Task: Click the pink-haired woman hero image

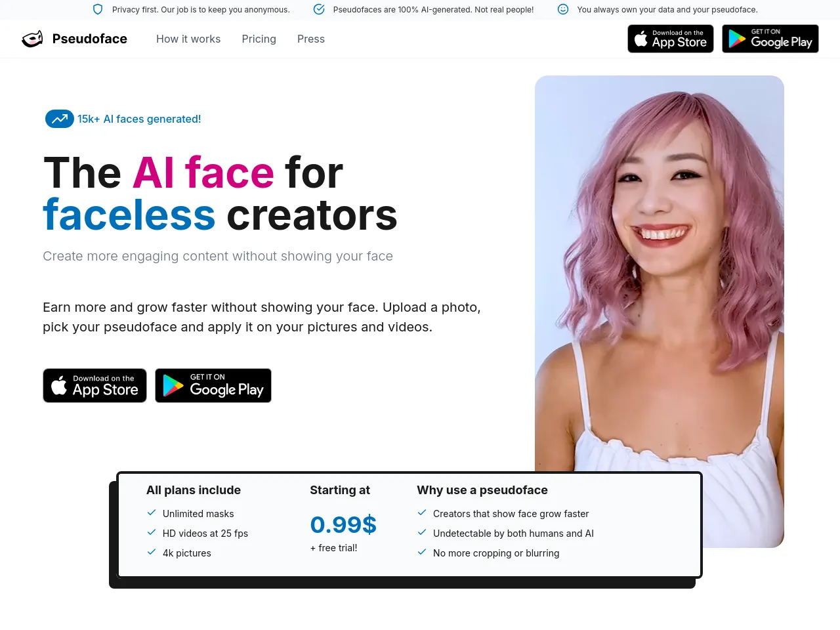Action: (660, 276)
